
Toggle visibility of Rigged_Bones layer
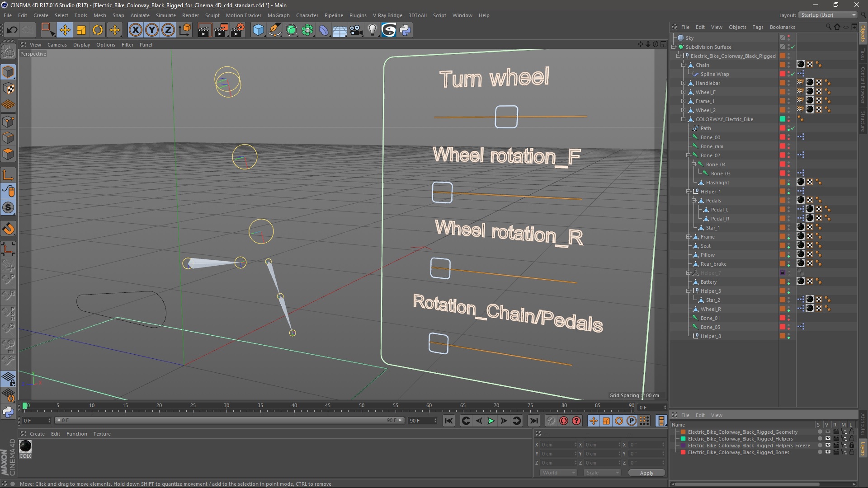coord(827,452)
